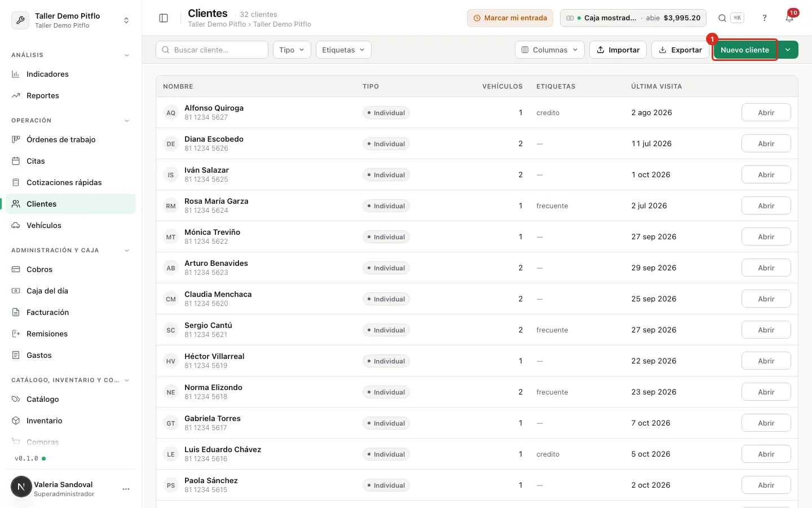Screen dimensions: 812x508
Task: Go to Reportes section
Action: point(70,95)
